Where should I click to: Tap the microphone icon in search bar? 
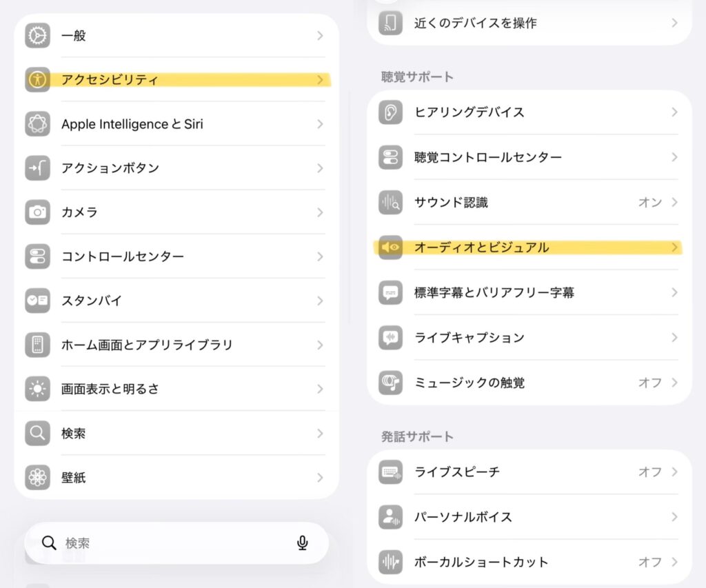tap(302, 543)
